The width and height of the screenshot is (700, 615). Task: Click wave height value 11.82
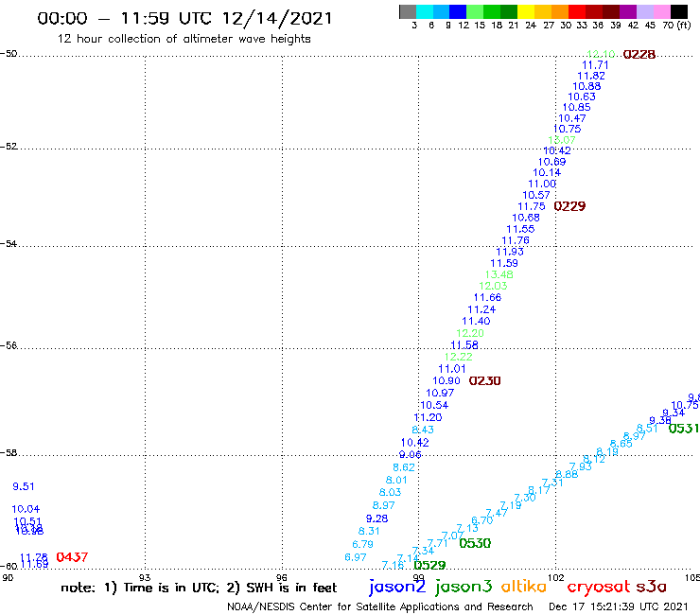[x=591, y=76]
